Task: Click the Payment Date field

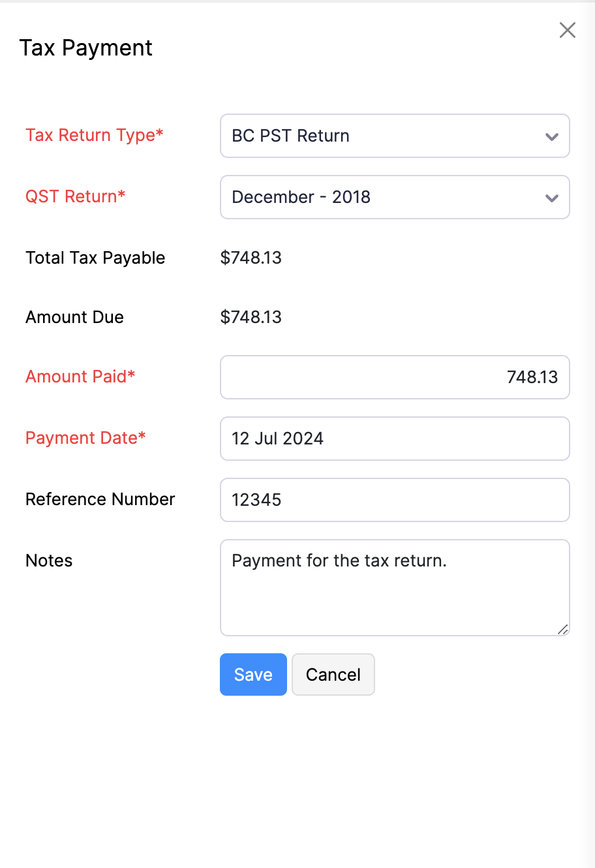Action: (395, 439)
